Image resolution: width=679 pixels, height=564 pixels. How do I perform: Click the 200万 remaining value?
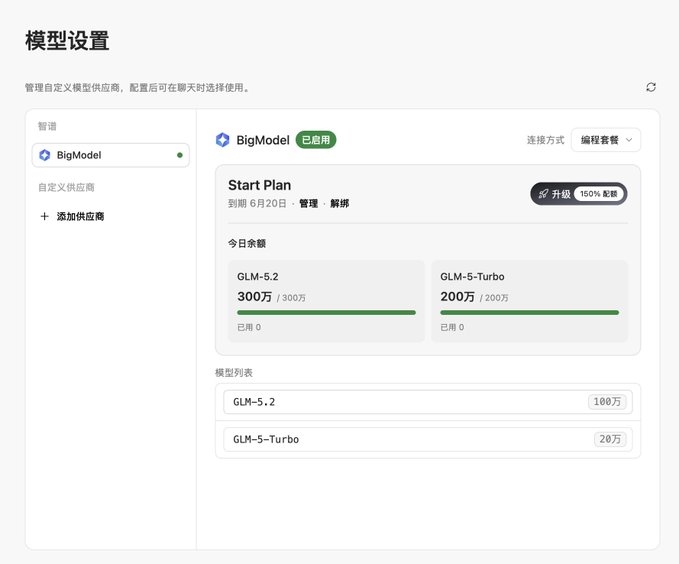[458, 297]
